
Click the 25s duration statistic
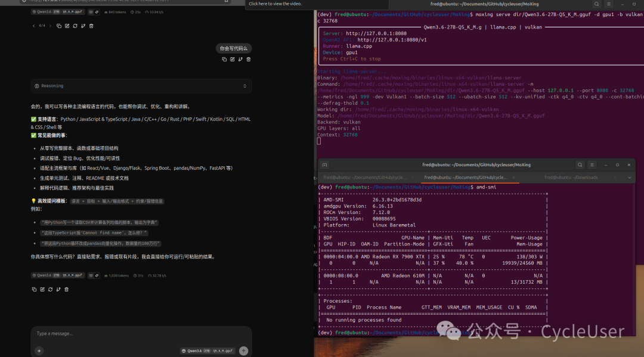tap(135, 12)
